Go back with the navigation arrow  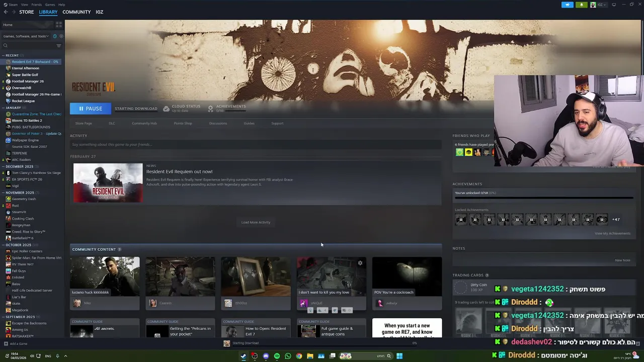click(6, 12)
